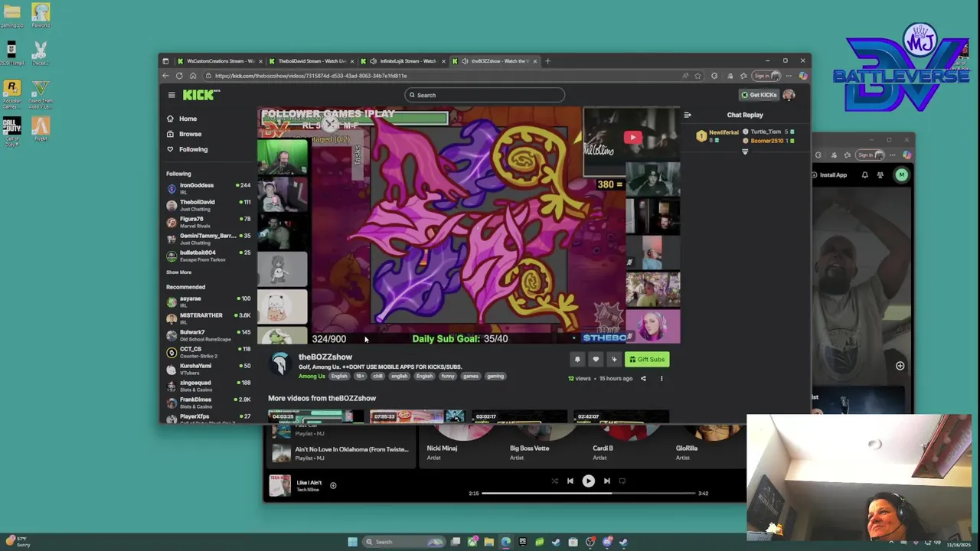Open the Kick profile avatar menu

[789, 95]
